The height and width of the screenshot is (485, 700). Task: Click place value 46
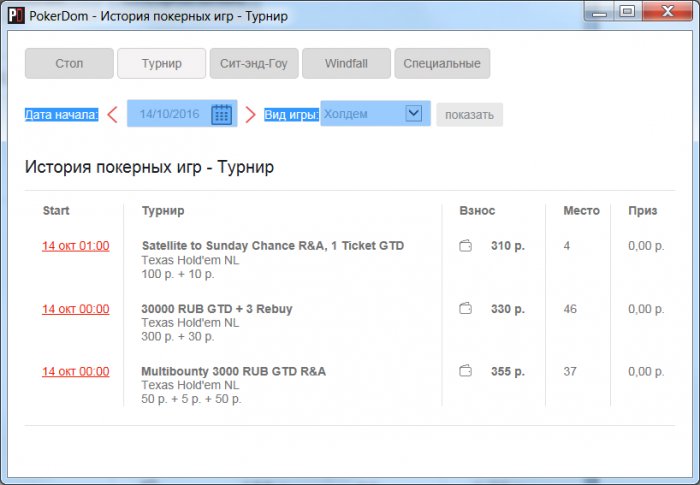570,309
